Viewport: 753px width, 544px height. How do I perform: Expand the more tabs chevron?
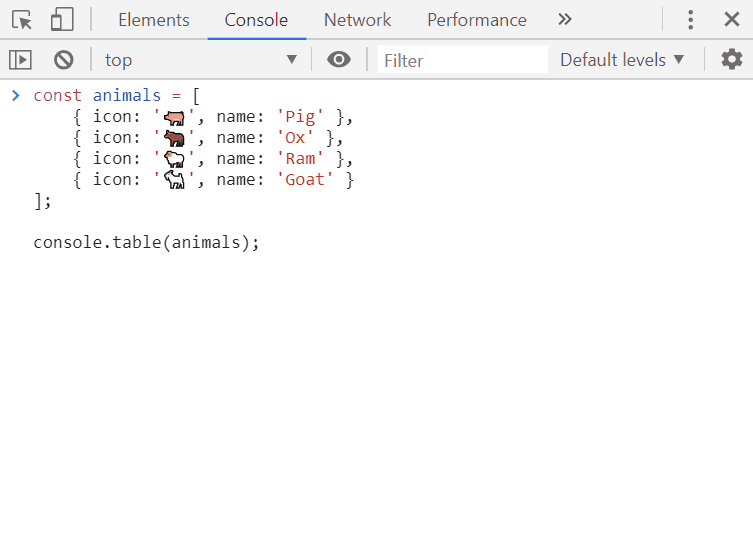point(565,19)
